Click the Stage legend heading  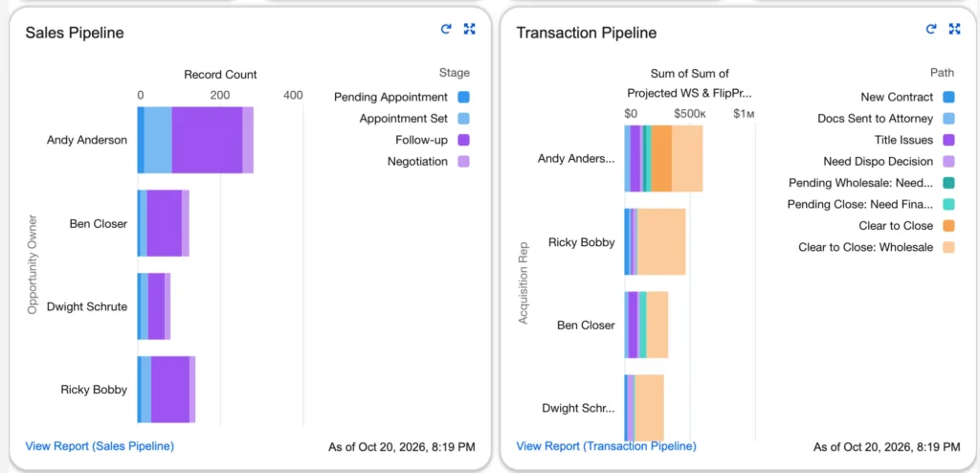455,73
